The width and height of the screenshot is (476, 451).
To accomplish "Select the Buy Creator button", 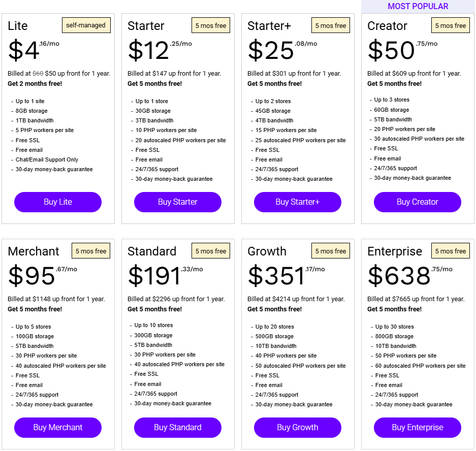I will (418, 202).
